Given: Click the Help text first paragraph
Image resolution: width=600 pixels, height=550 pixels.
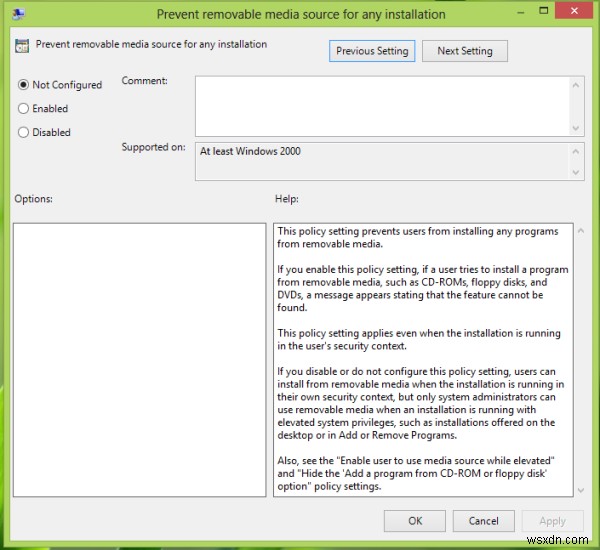Looking at the screenshot, I should click(x=417, y=237).
